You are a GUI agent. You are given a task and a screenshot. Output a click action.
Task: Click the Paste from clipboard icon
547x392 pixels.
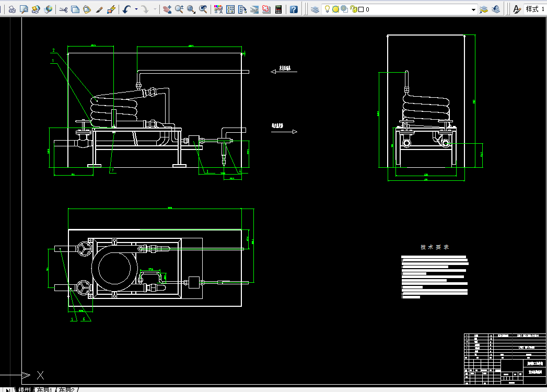(87, 9)
